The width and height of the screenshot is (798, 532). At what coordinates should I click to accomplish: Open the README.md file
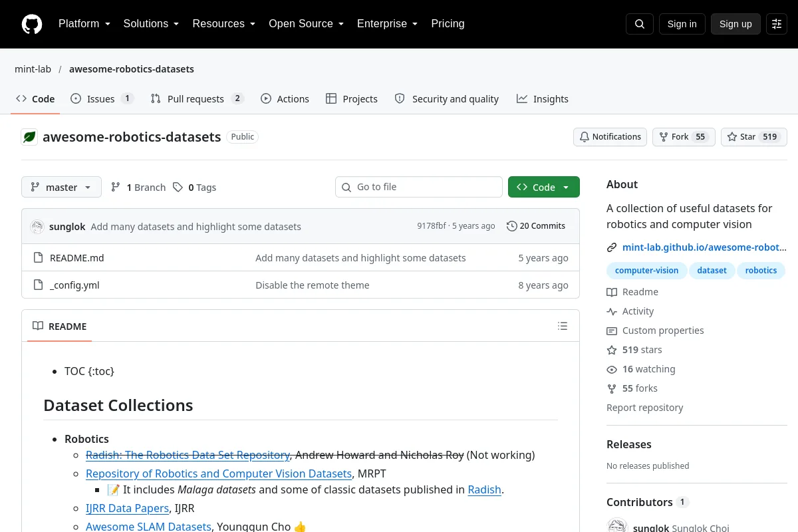pyautogui.click(x=77, y=258)
